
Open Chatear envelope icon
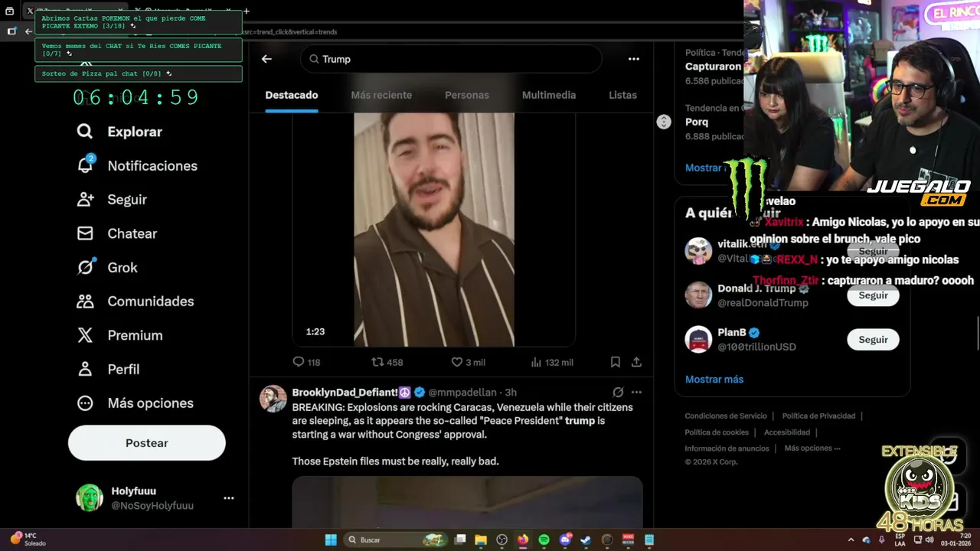(85, 233)
